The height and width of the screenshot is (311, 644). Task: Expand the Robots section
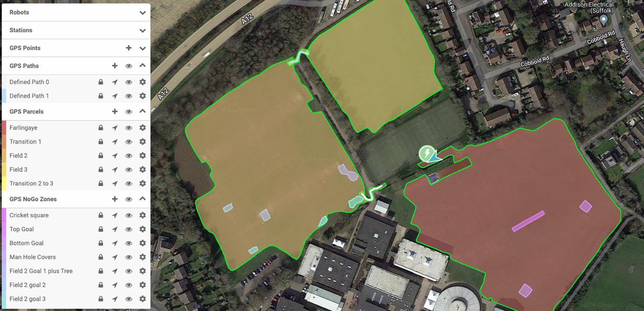coord(143,13)
